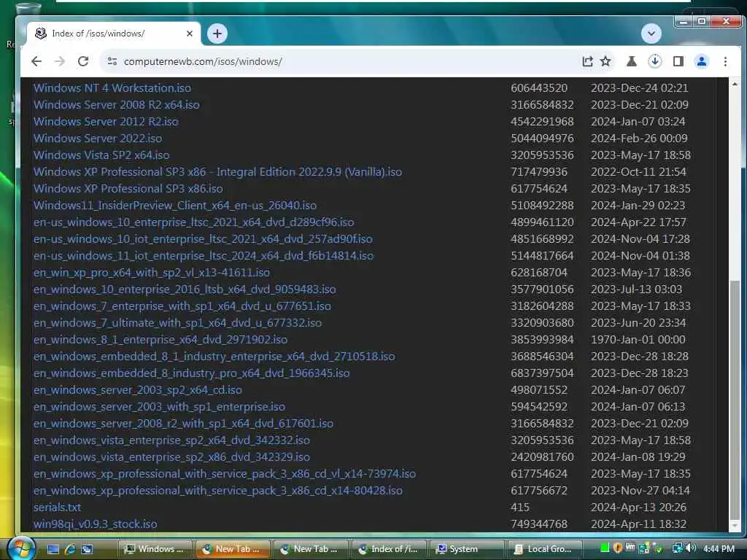Switch to highlighted orange 'New Tab' taskbar button
This screenshot has width=747, height=560.
233,549
